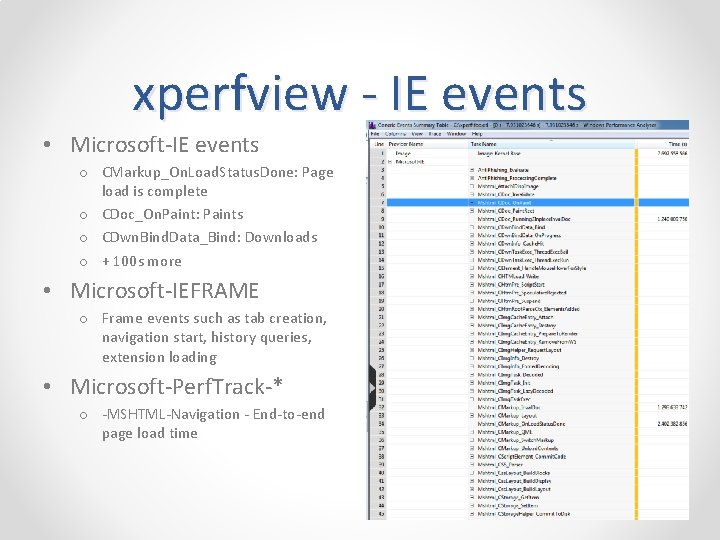Expand the Mshtml_CDwnBindData_OnProgress row
720x540 pixels.
(472, 236)
